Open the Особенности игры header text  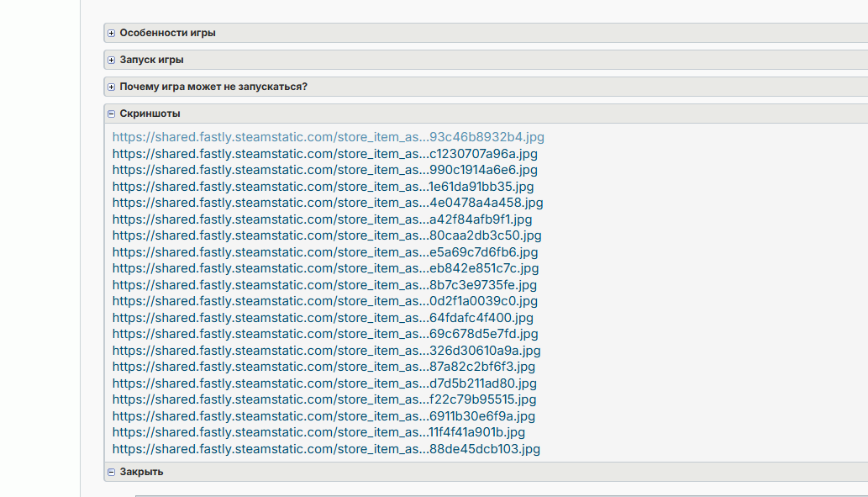pyautogui.click(x=167, y=34)
